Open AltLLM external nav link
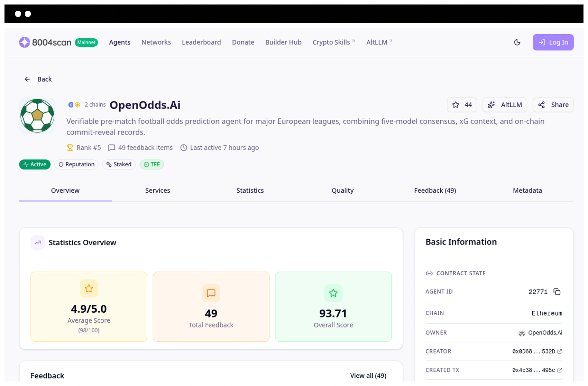This screenshot has height=386, width=588. pyautogui.click(x=379, y=42)
